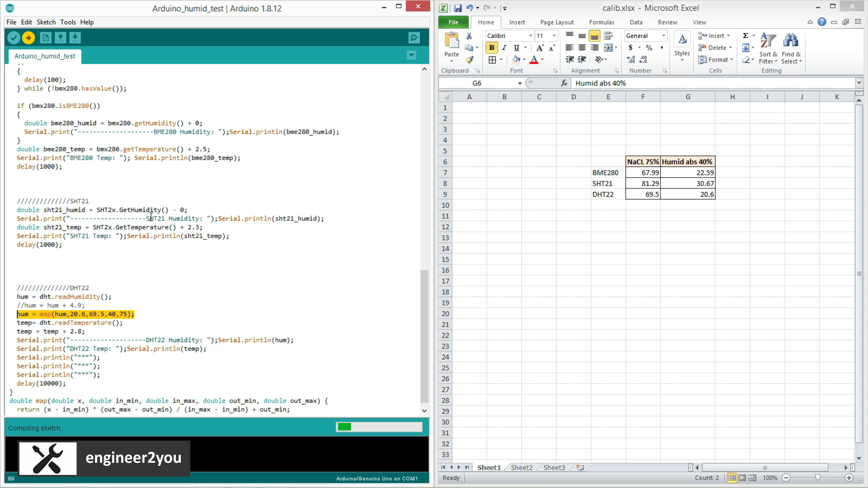The height and width of the screenshot is (488, 868).
Task: Click the Borders icon in the Font group
Action: click(492, 60)
